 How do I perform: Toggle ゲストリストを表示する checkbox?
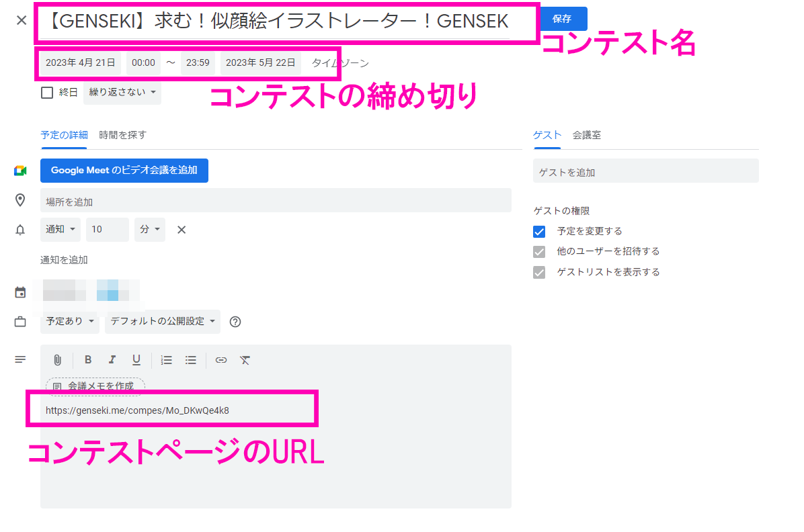point(539,272)
